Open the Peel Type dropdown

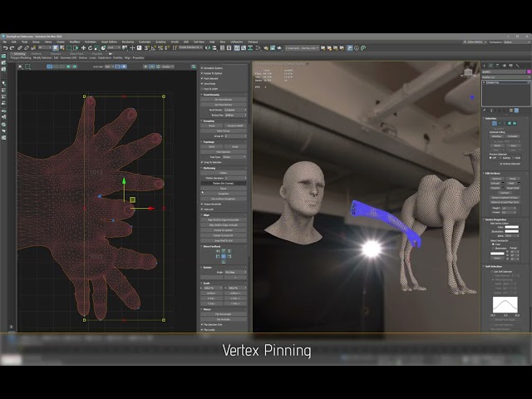click(234, 157)
